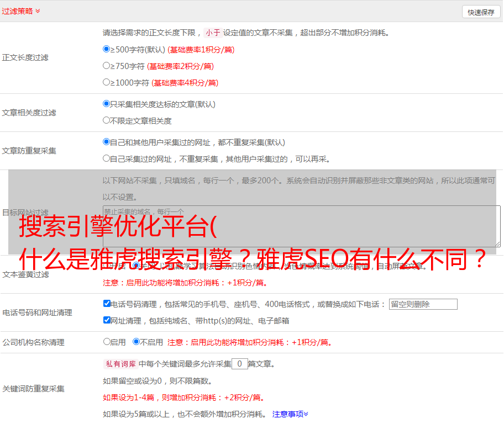Select 自己采集过的网址，不重复采集 option
Image resolution: width=504 pixels, height=424 pixels.
coord(107,158)
